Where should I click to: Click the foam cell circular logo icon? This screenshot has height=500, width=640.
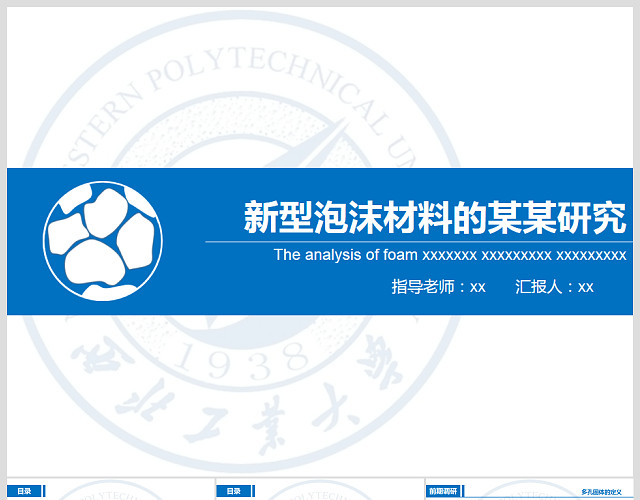pyautogui.click(x=103, y=241)
